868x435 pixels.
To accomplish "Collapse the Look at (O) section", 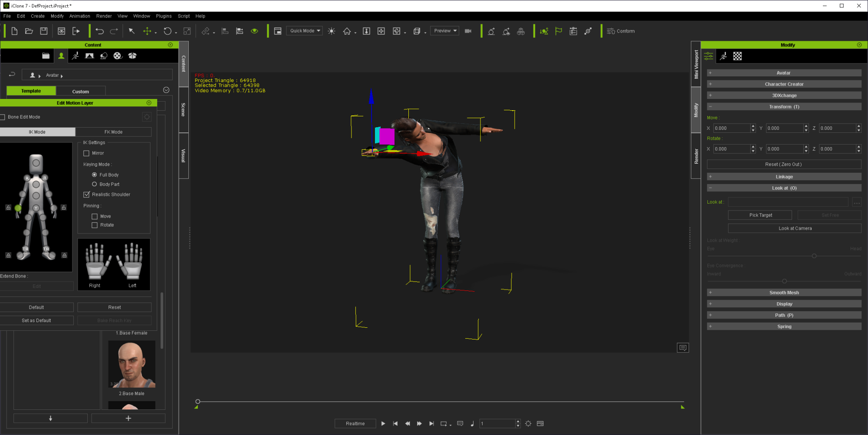I will tap(784, 188).
